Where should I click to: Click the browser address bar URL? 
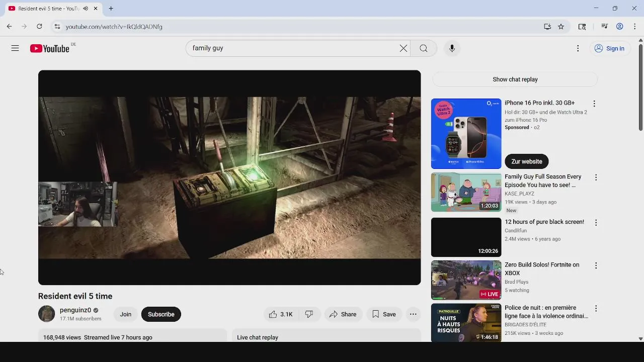114,27
